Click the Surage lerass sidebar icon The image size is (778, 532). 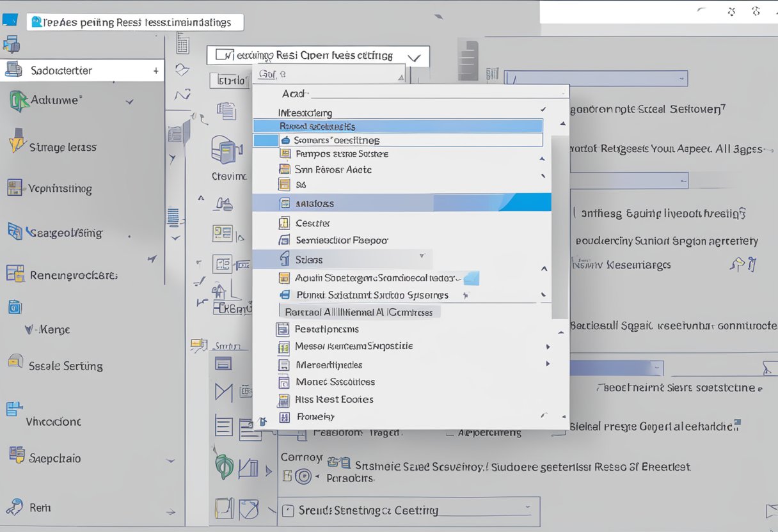(x=15, y=142)
